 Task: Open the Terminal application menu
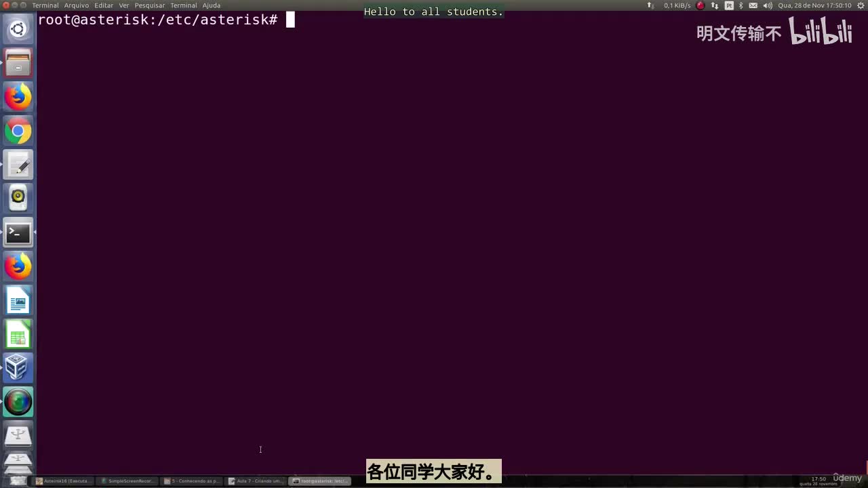(45, 5)
